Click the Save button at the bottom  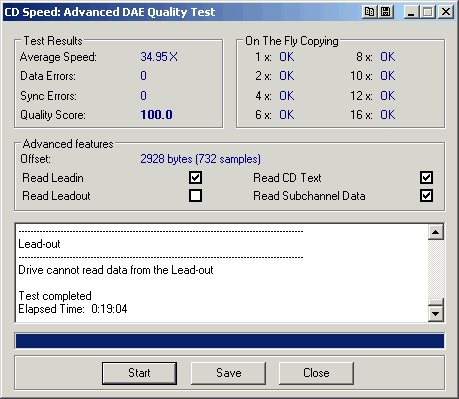click(228, 373)
